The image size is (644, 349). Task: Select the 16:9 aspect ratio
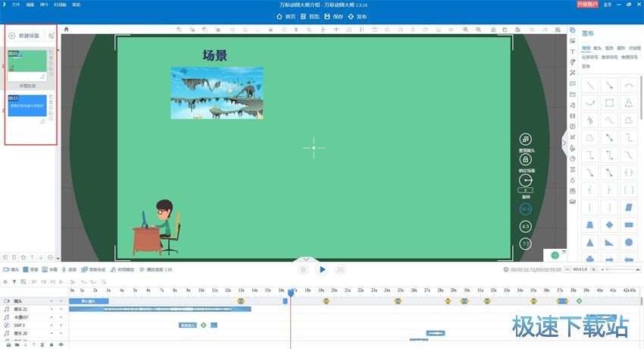tap(525, 209)
